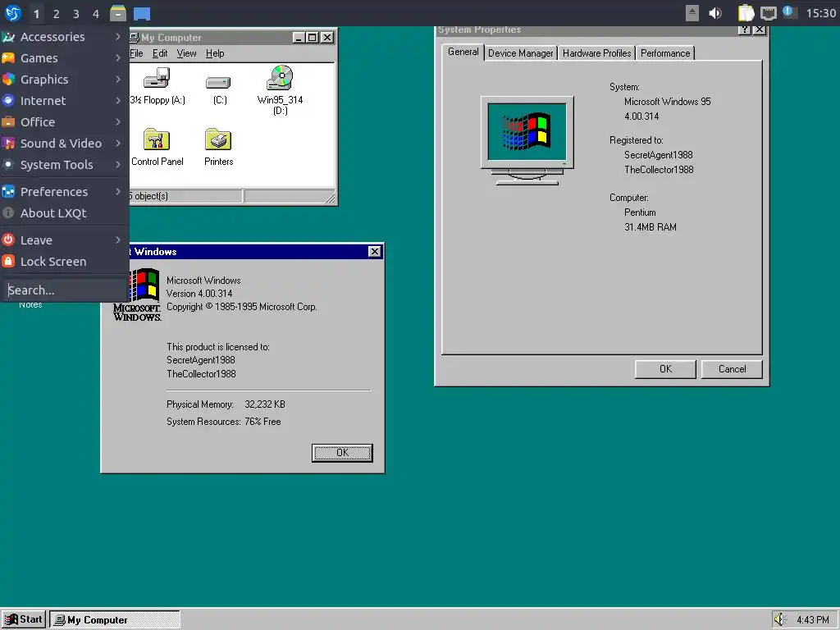Click the Pentium computer text

[x=640, y=212]
